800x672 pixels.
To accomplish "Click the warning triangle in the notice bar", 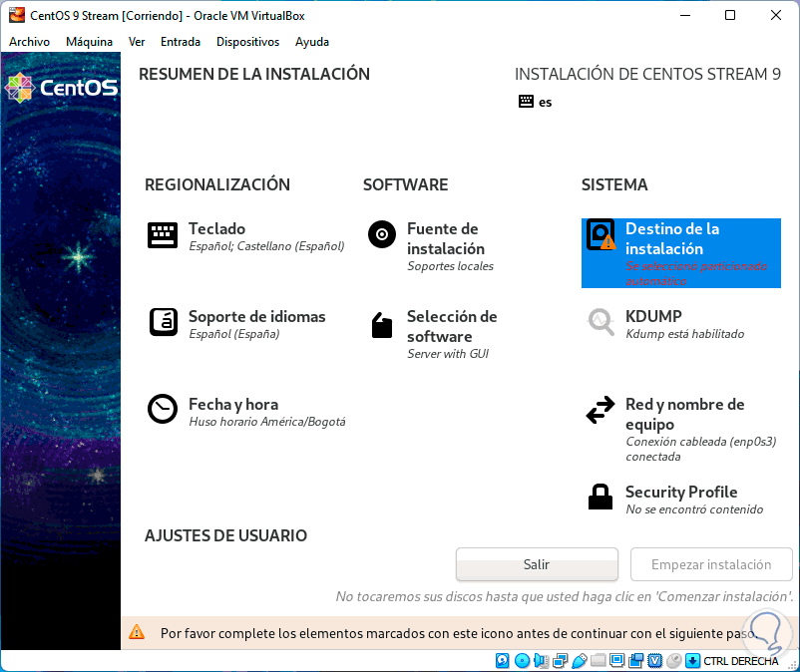I will [x=137, y=632].
